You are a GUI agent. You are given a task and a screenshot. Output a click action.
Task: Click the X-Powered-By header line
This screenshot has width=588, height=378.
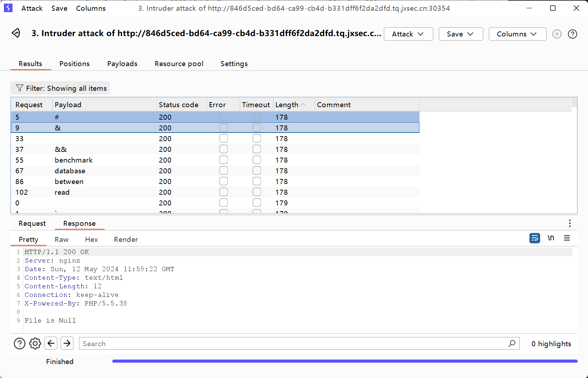pyautogui.click(x=76, y=303)
